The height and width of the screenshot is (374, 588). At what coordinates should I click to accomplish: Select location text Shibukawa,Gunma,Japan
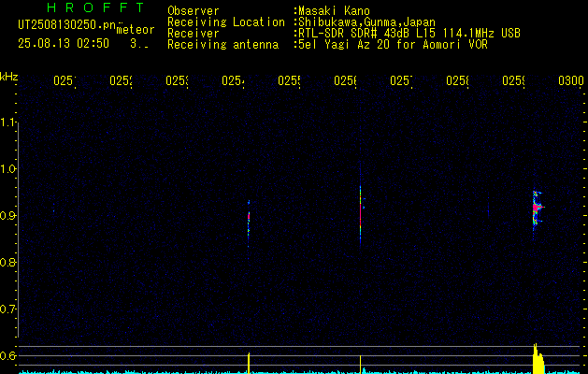[365, 22]
